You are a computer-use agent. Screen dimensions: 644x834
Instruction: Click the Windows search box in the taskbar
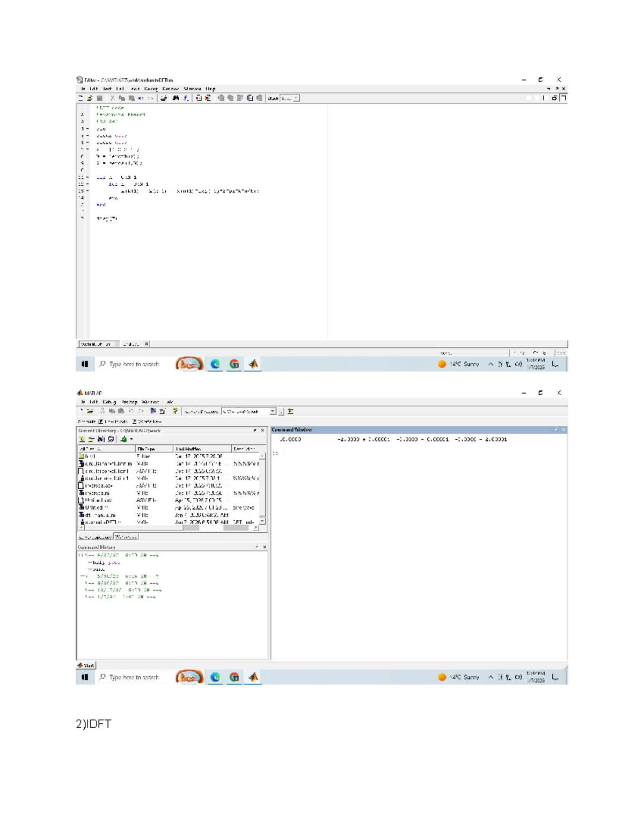tap(134, 677)
